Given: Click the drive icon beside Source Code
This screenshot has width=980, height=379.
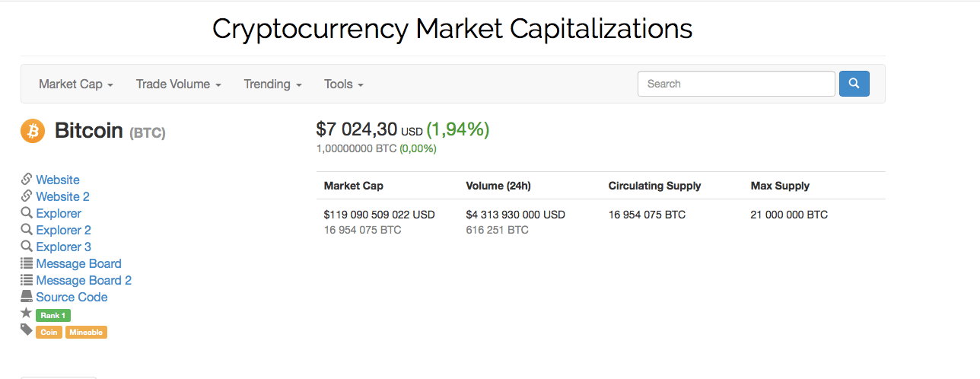Looking at the screenshot, I should pos(27,297).
